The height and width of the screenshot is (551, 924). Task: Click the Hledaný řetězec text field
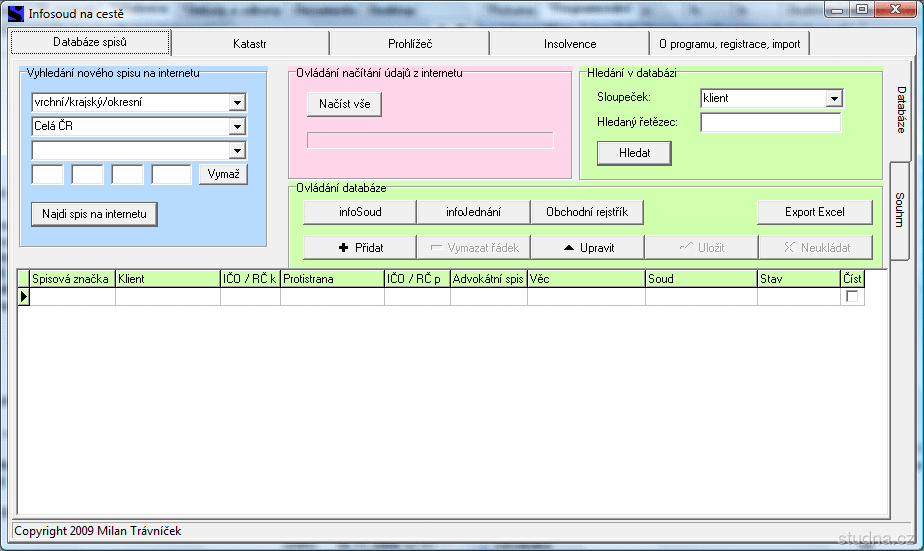(770, 122)
